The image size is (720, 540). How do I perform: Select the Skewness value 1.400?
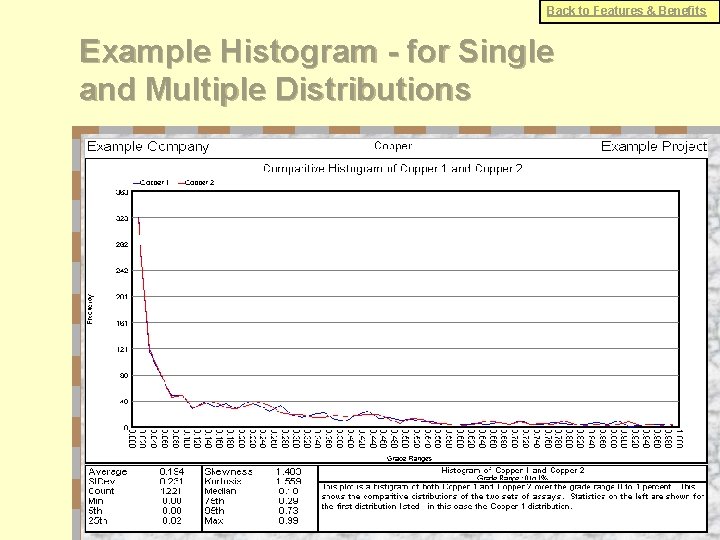click(x=288, y=472)
